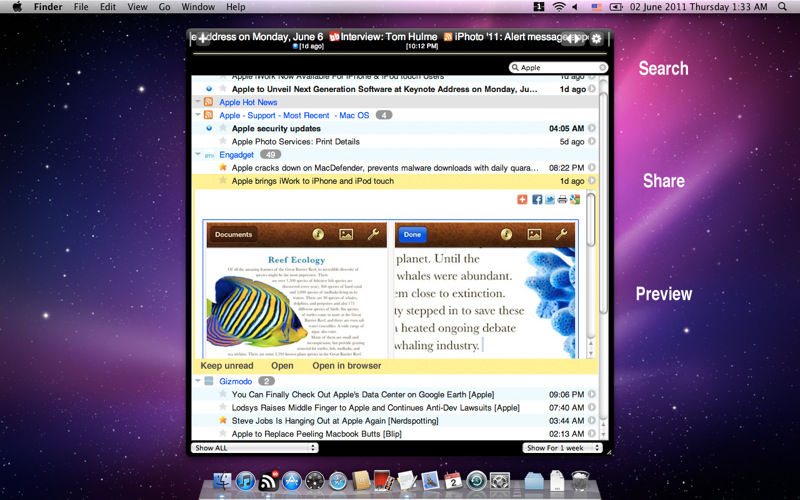Open the File menu

(x=81, y=7)
